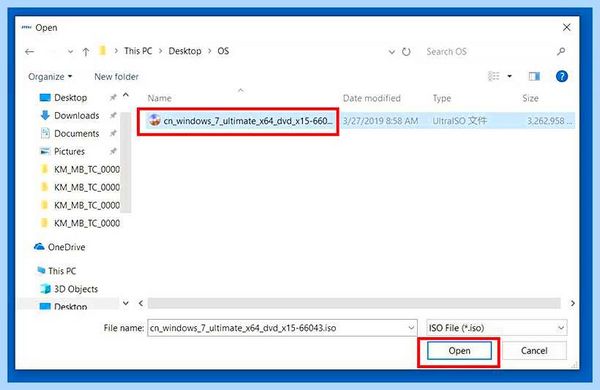This screenshot has height=390, width=600.
Task: Open recent locations chevron beside the back arrow
Action: pyautogui.click(x=70, y=52)
